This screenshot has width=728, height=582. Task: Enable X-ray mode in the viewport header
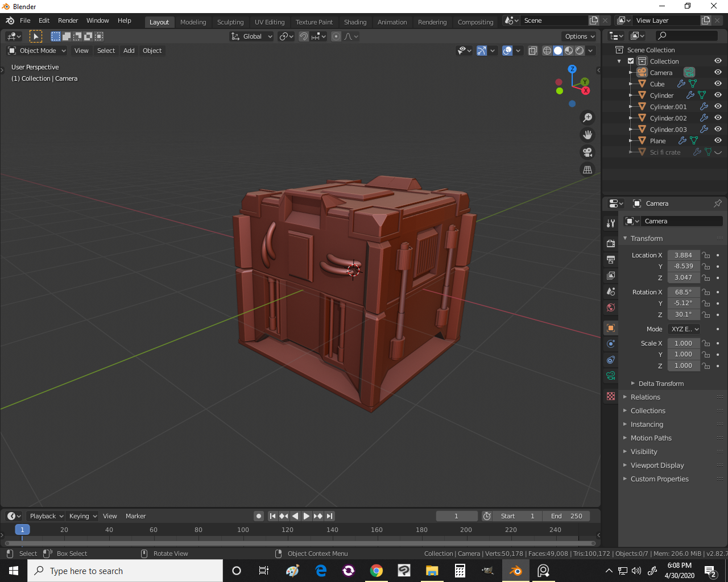coord(533,51)
